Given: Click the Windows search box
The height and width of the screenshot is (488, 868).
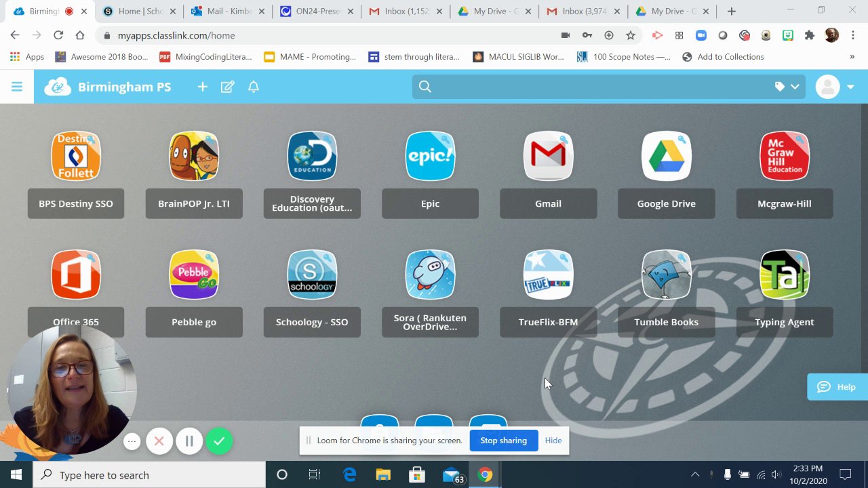Looking at the screenshot, I should (x=149, y=475).
